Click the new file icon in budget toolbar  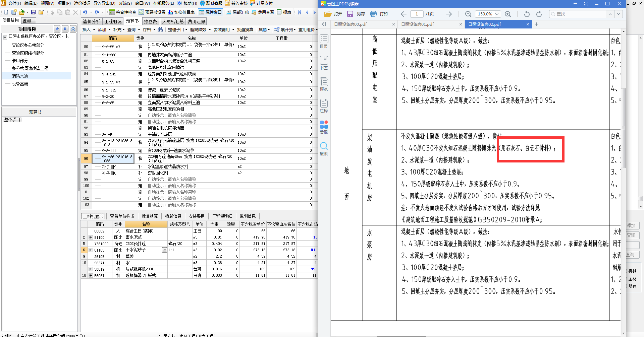pos(6,12)
